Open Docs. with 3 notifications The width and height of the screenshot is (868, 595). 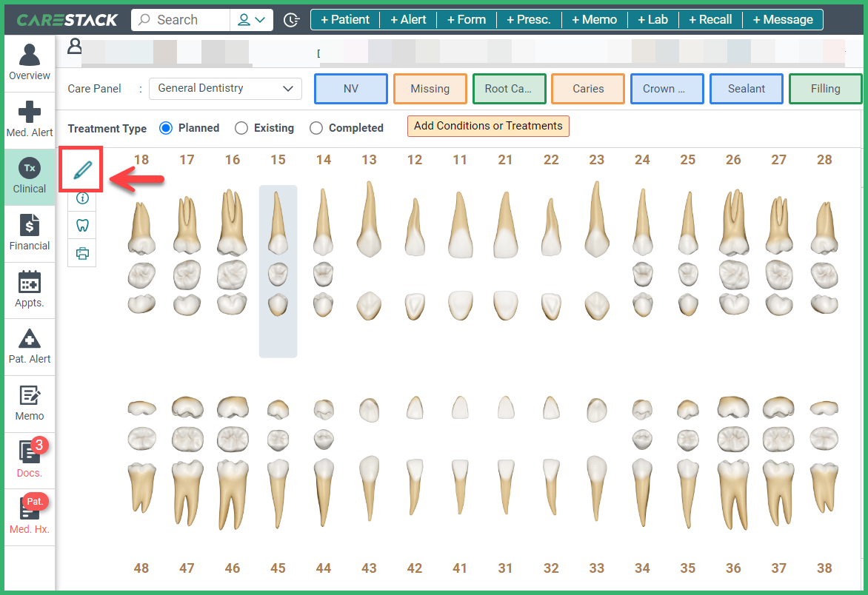tap(30, 460)
